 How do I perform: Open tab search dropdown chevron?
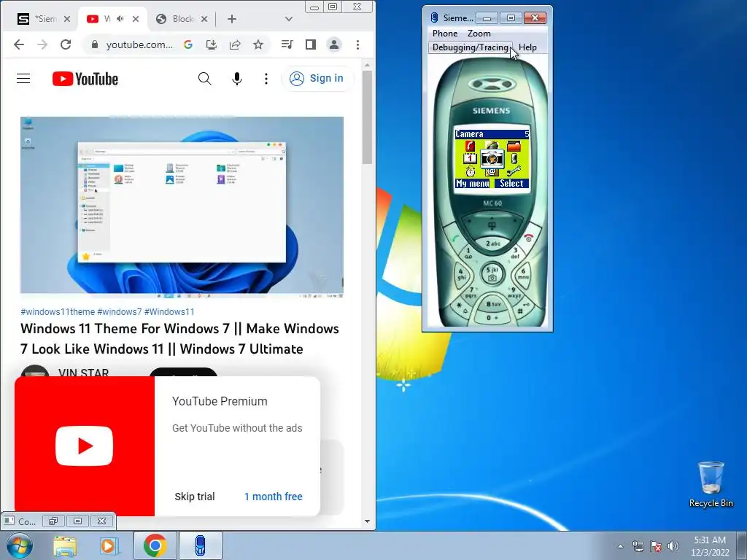[x=288, y=19]
